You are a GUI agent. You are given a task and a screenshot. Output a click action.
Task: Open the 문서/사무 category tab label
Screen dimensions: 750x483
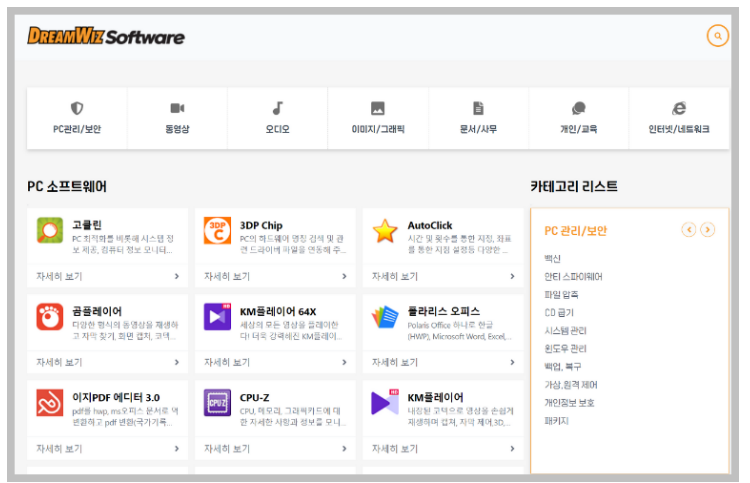[x=478, y=129]
